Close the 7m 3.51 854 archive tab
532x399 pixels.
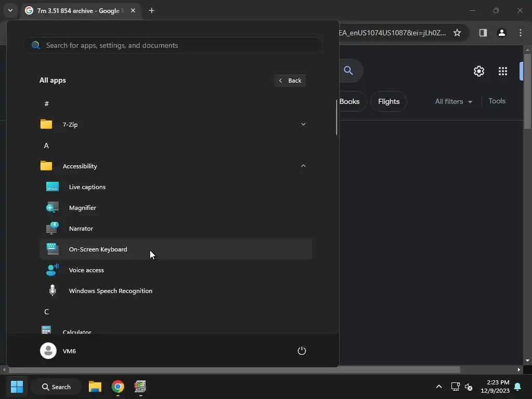(133, 10)
